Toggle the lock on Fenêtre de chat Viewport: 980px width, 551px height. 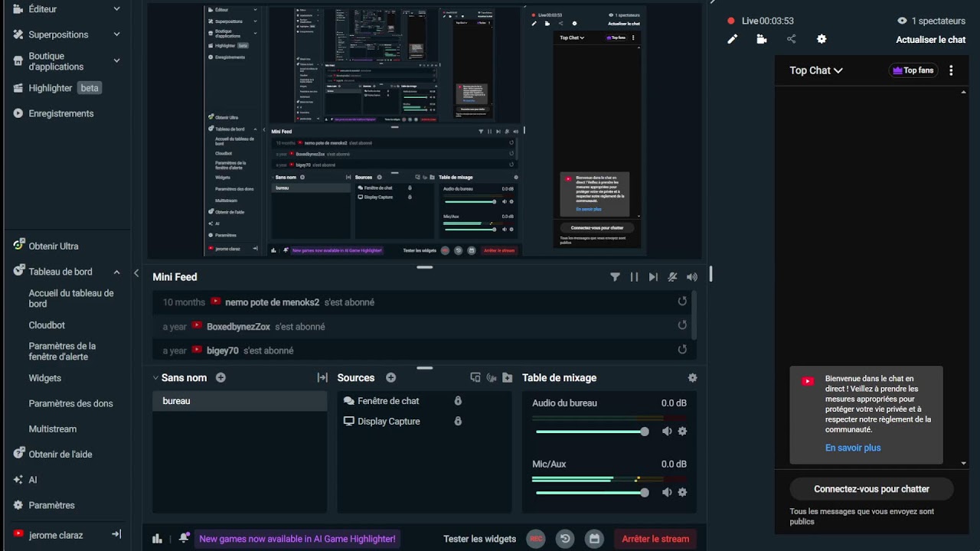[458, 400]
